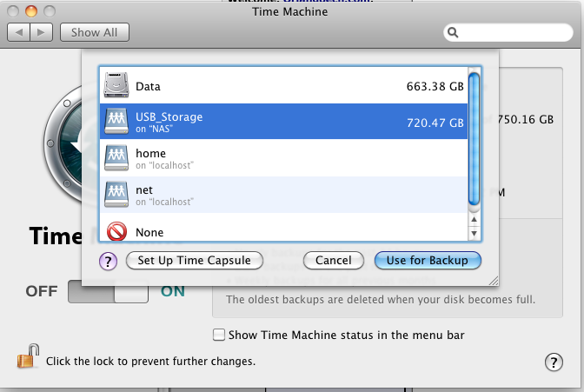Click the USB_Storage network volume icon

click(x=116, y=121)
